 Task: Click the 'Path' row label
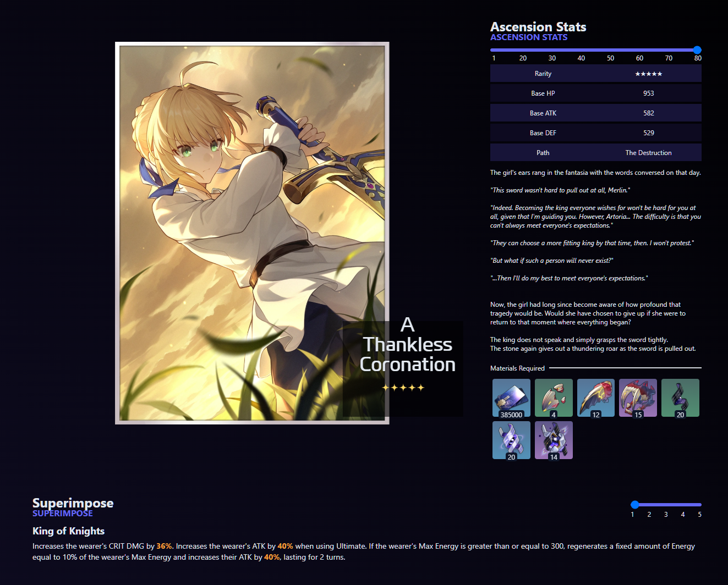point(543,153)
